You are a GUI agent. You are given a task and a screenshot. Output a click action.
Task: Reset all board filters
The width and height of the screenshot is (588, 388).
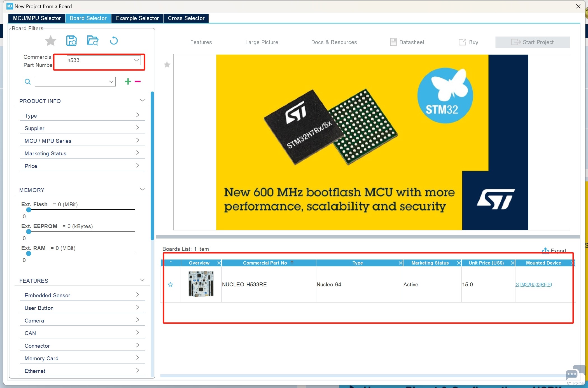coord(114,41)
